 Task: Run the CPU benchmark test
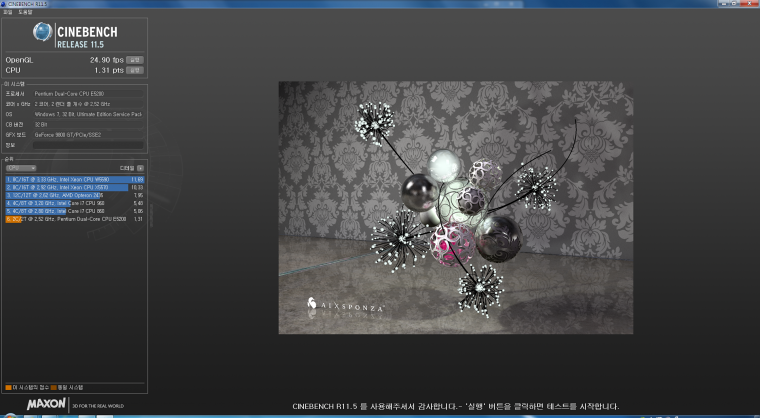(135, 70)
